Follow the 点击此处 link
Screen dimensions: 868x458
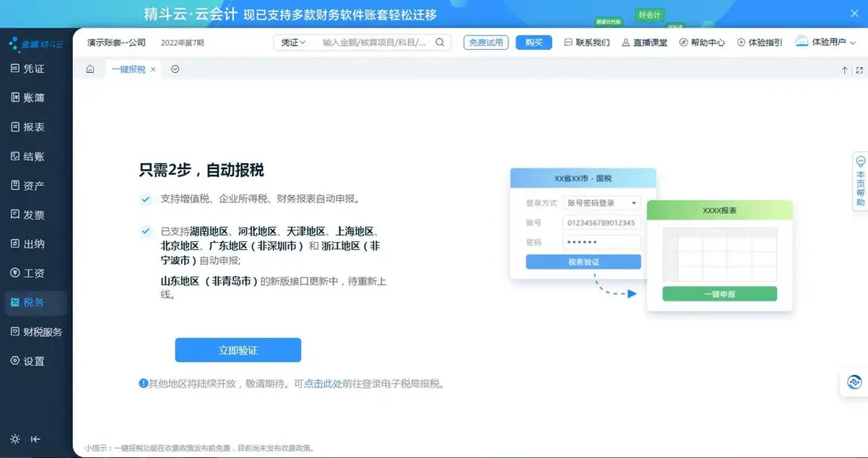click(x=323, y=384)
